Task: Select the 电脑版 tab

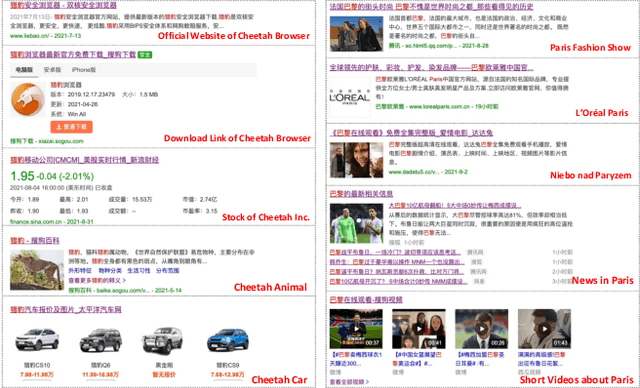Action: tap(24, 70)
